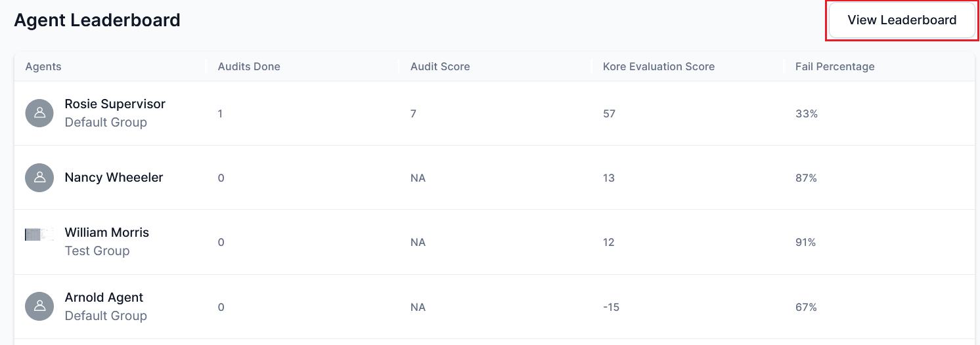Screen dimensions: 980x345
Task: Open the Nancy Wheeeler agent name
Action: (x=114, y=177)
